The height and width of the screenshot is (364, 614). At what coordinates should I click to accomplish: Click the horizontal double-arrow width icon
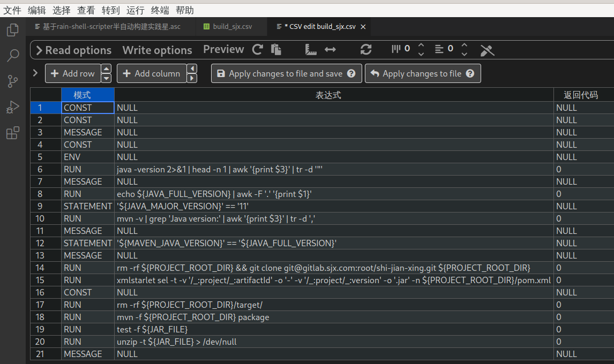pyautogui.click(x=331, y=50)
